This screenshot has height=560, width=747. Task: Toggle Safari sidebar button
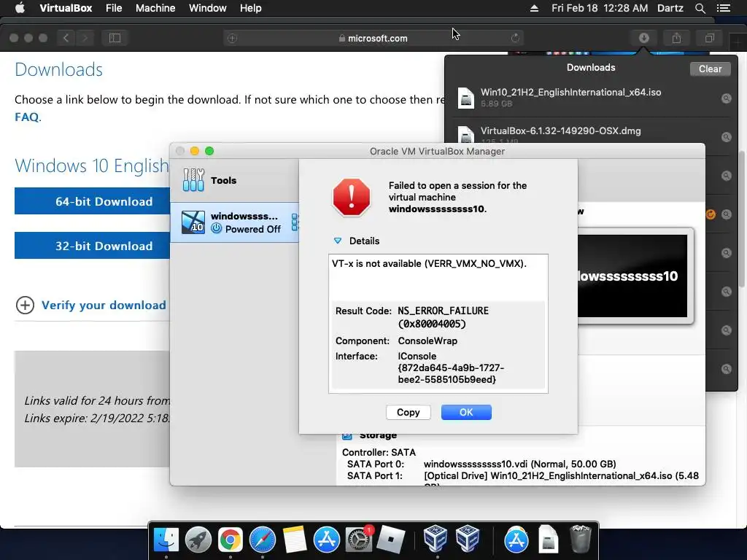[115, 38]
